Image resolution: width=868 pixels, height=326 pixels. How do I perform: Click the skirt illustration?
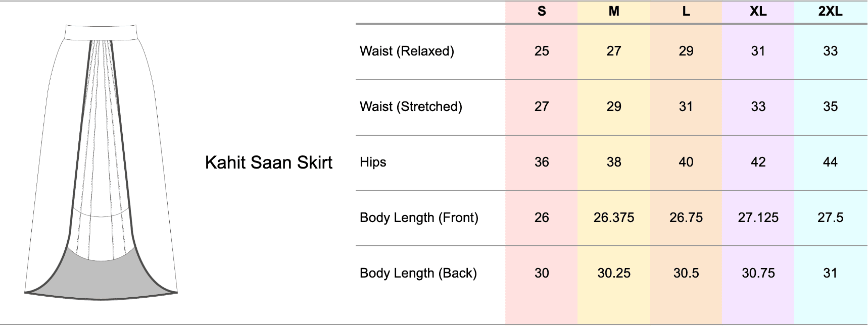pyautogui.click(x=101, y=161)
